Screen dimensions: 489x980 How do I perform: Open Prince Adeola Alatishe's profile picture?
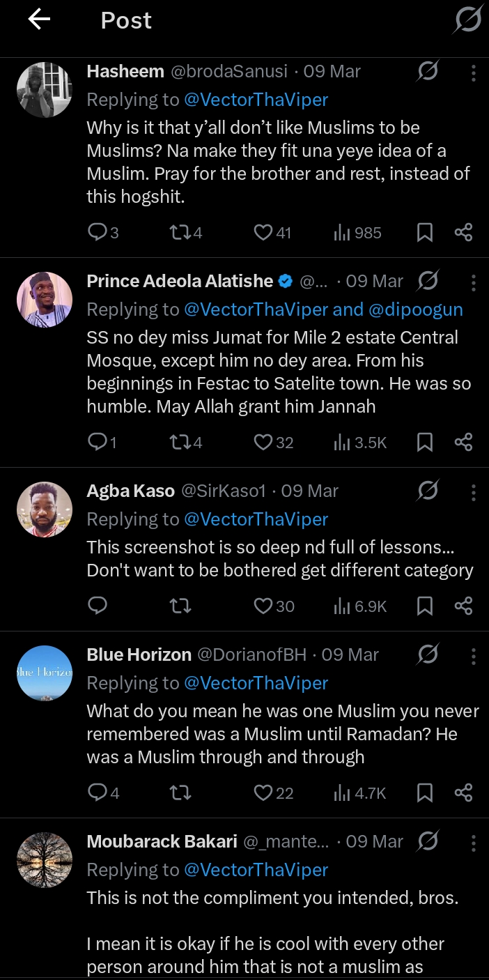coord(45,299)
